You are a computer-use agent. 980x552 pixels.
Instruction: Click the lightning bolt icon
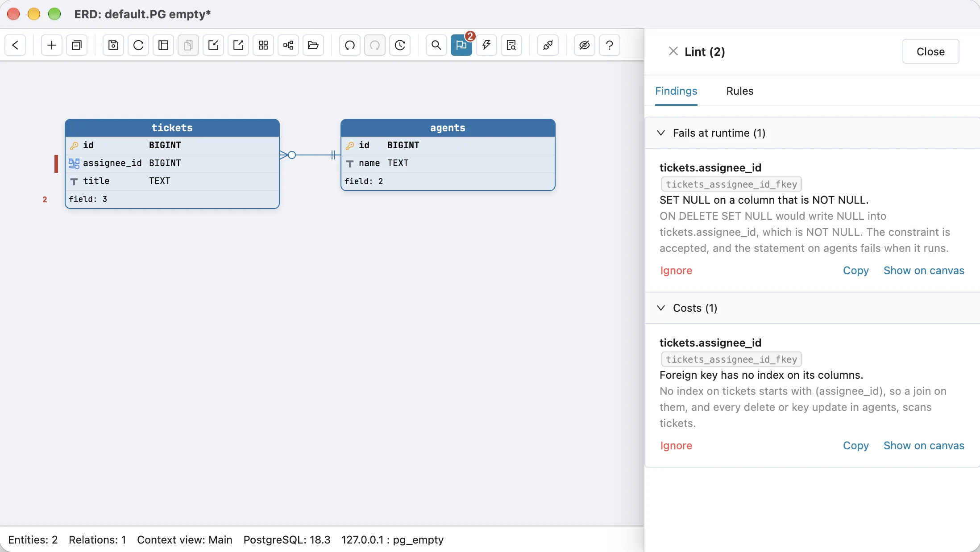click(x=486, y=45)
